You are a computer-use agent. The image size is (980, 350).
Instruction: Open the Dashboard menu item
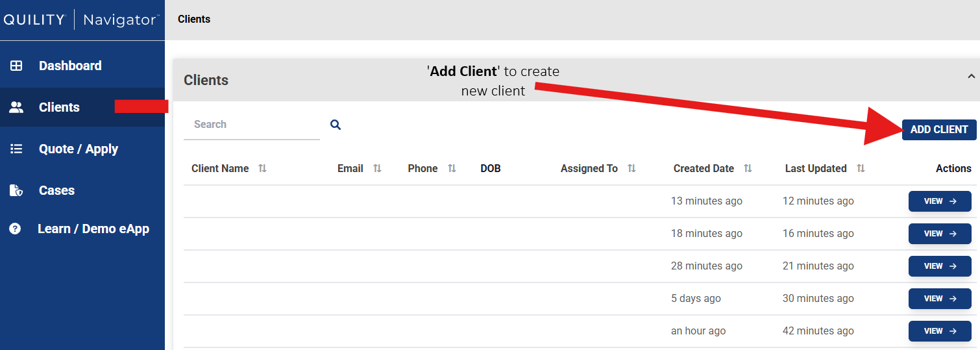point(70,66)
